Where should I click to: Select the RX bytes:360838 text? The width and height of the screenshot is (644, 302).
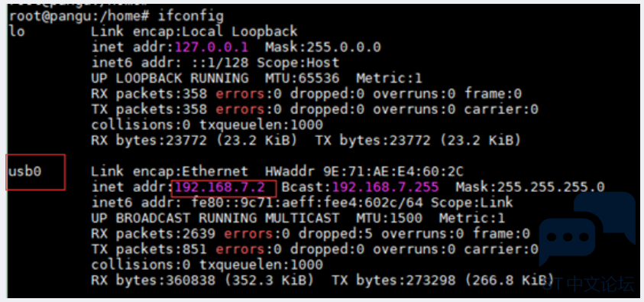pyautogui.click(x=154, y=281)
